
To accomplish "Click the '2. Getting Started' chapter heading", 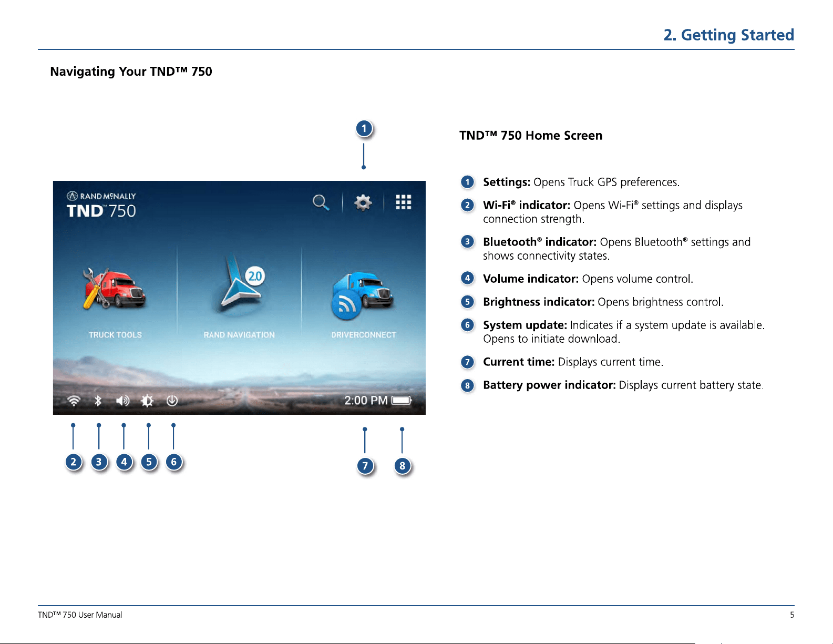I will (x=728, y=35).
